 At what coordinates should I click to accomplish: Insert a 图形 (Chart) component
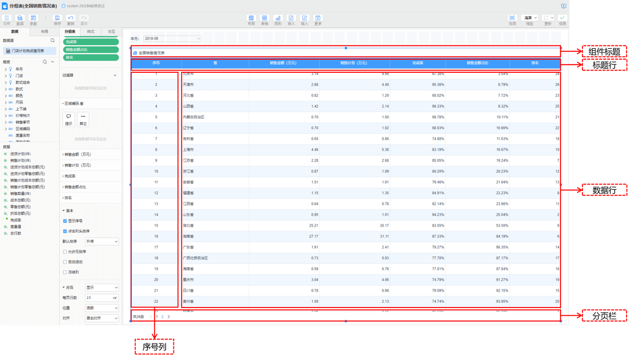278,18
